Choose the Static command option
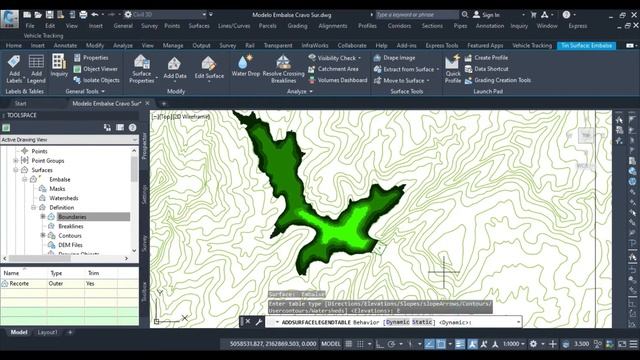Image resolution: width=640 pixels, height=360 pixels. pos(422,322)
